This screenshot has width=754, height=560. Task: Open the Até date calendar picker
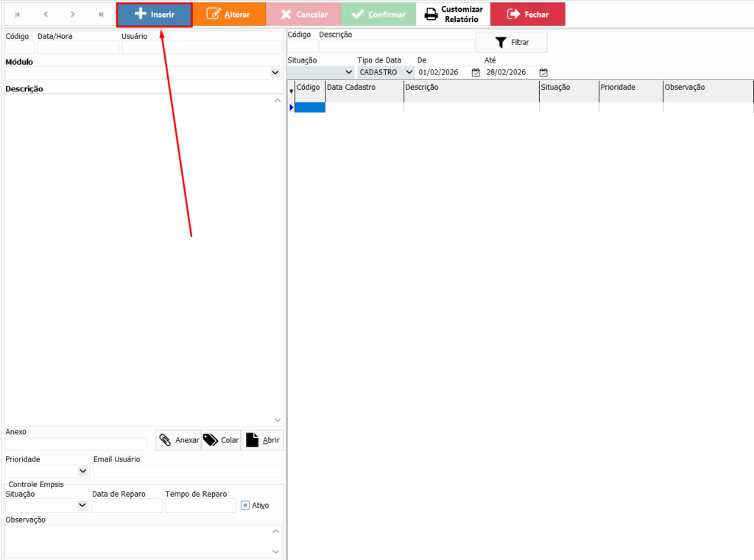pos(543,72)
